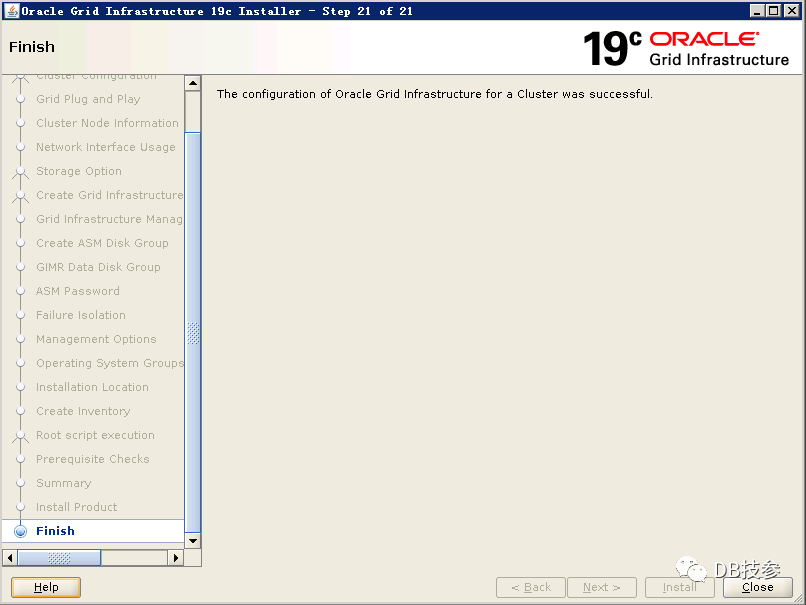The width and height of the screenshot is (806, 605).
Task: Select Grid Plug and Play step
Action: 88,99
